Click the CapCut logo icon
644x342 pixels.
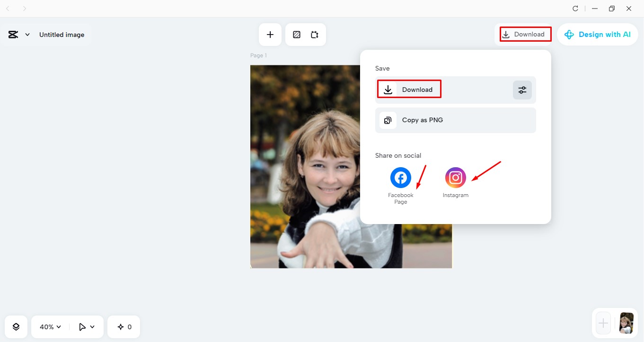coord(12,34)
